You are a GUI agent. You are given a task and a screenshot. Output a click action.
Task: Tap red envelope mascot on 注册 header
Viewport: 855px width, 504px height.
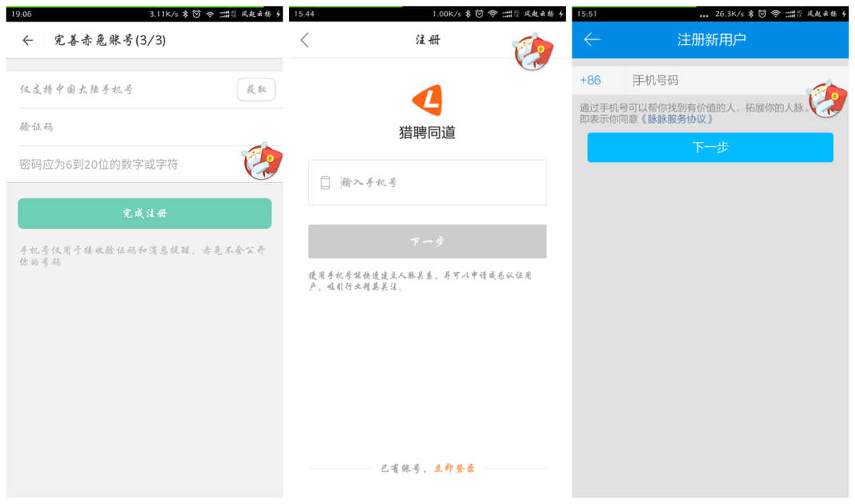point(533,51)
